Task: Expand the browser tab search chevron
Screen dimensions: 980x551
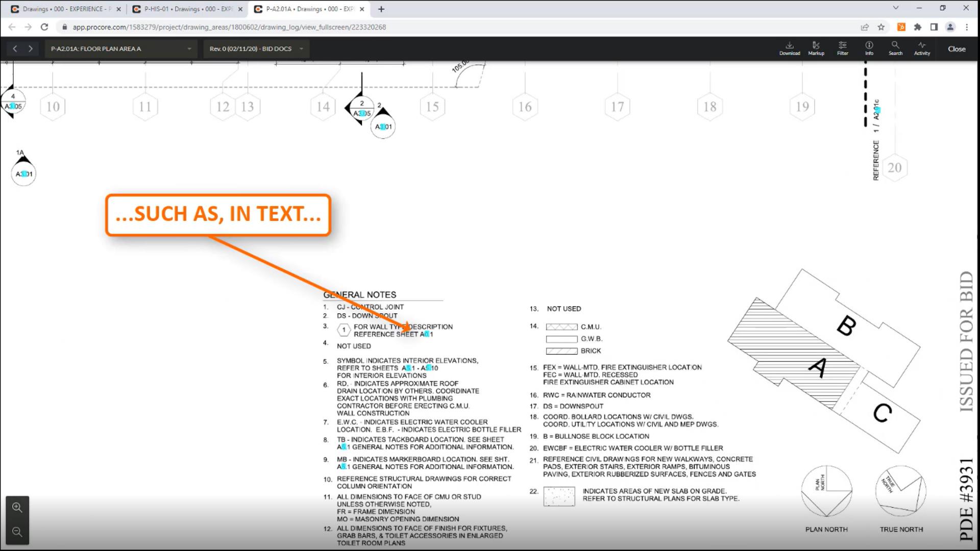Action: coord(895,8)
